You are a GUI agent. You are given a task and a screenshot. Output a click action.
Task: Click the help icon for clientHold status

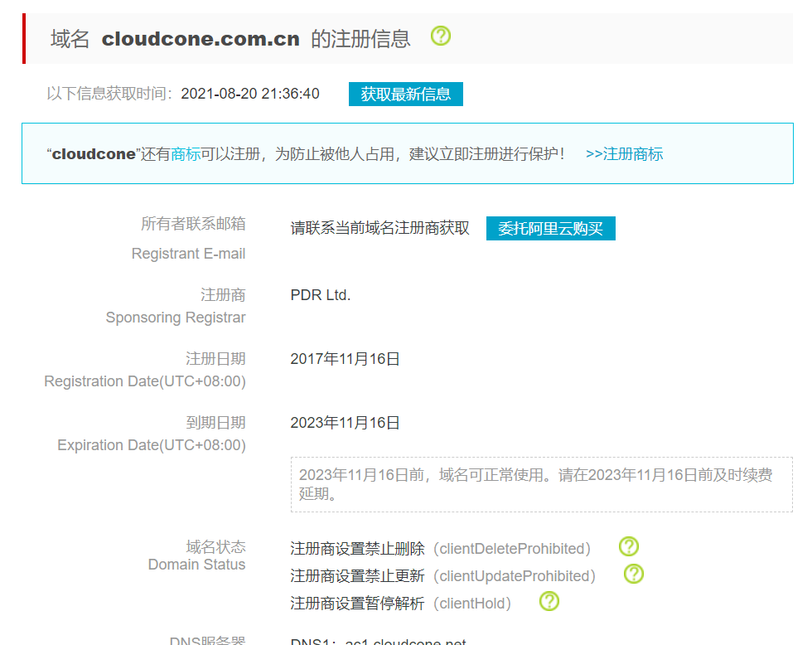coord(549,602)
